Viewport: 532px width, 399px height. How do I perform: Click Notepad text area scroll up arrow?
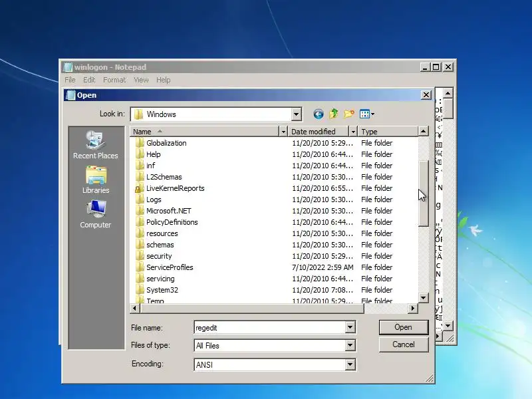[448, 93]
